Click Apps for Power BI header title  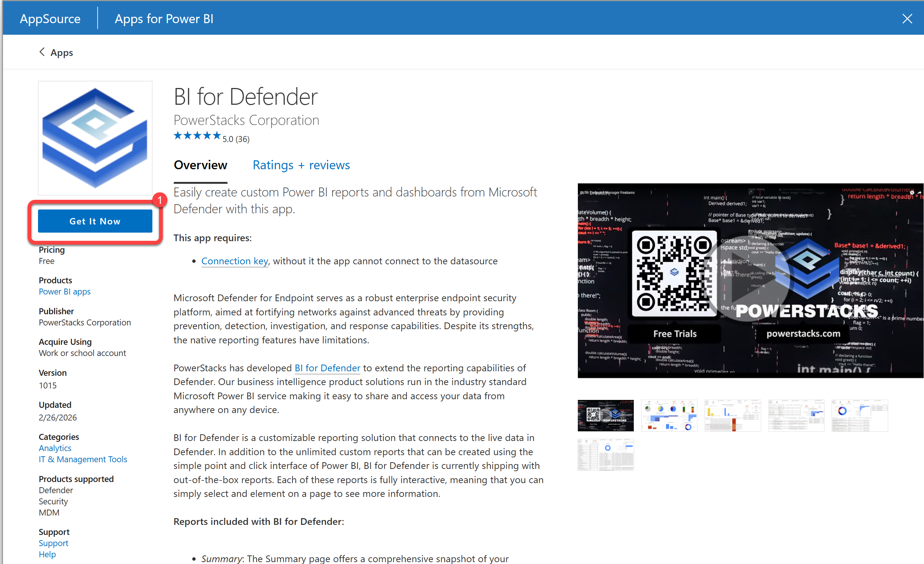coord(164,18)
